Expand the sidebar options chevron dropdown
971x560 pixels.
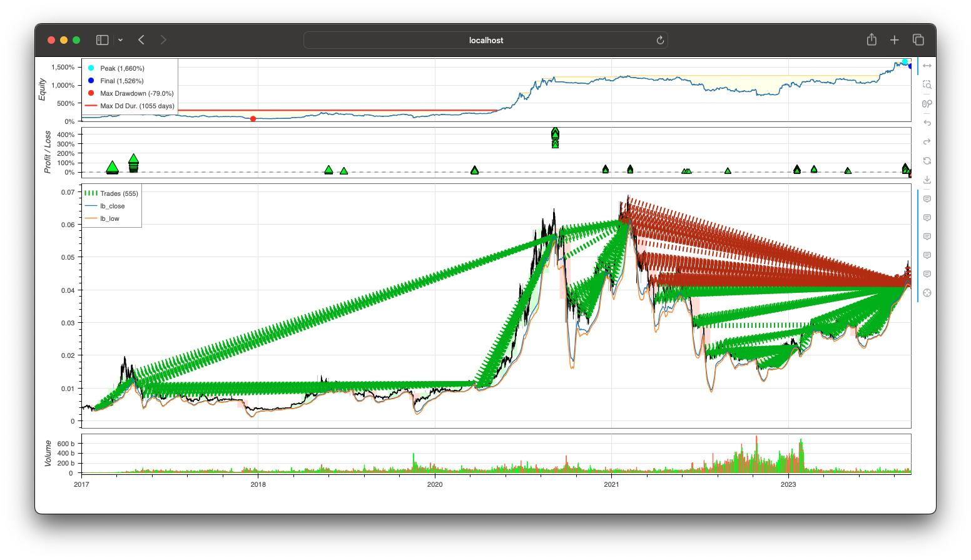pos(120,40)
